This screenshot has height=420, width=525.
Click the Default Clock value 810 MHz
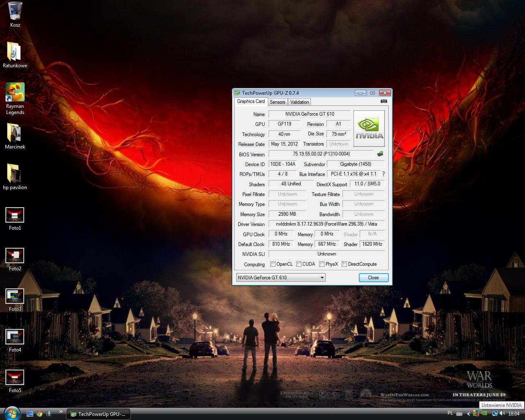click(281, 244)
